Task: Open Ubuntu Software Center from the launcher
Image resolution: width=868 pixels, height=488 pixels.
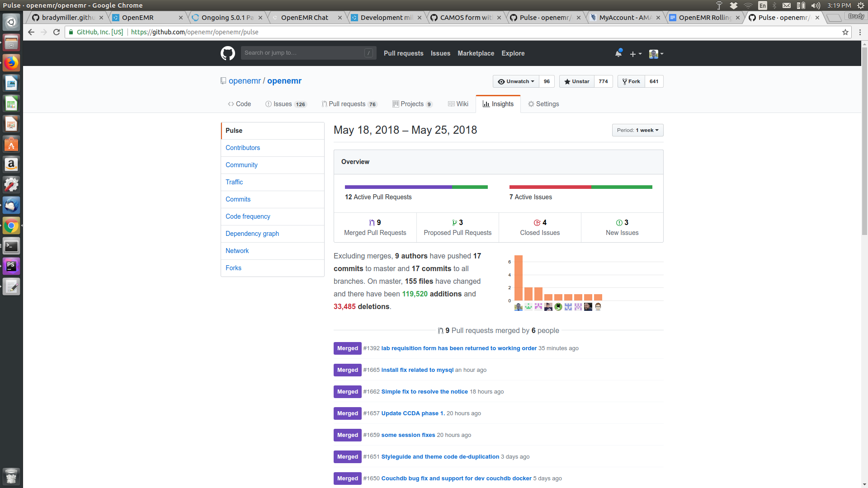Action: click(x=11, y=144)
